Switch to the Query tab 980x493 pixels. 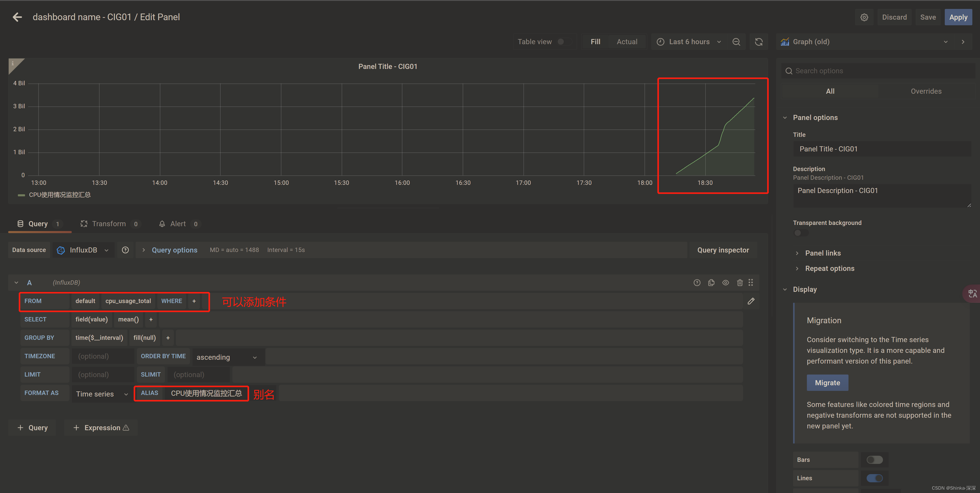pos(40,224)
